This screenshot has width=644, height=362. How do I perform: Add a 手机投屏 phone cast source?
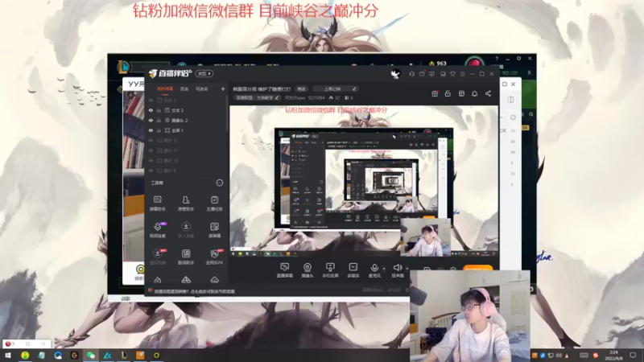(x=330, y=270)
